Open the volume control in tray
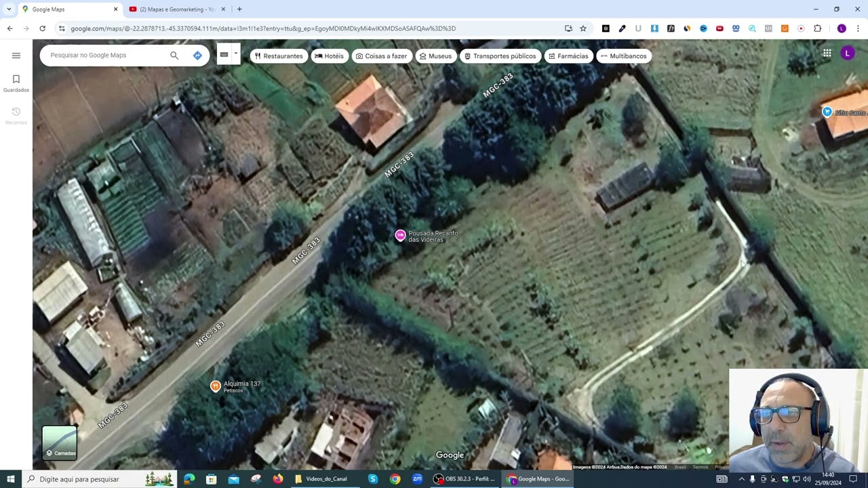 (x=807, y=479)
